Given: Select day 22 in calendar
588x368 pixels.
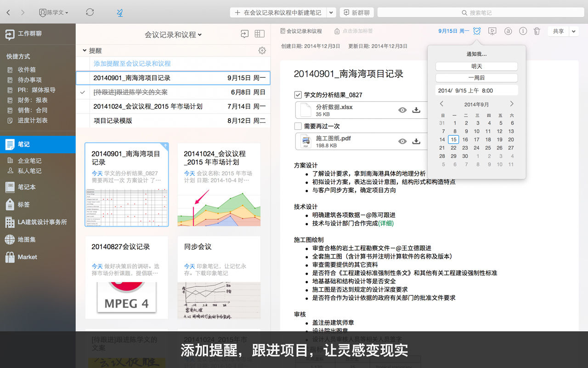Looking at the screenshot, I should pyautogui.click(x=453, y=148).
